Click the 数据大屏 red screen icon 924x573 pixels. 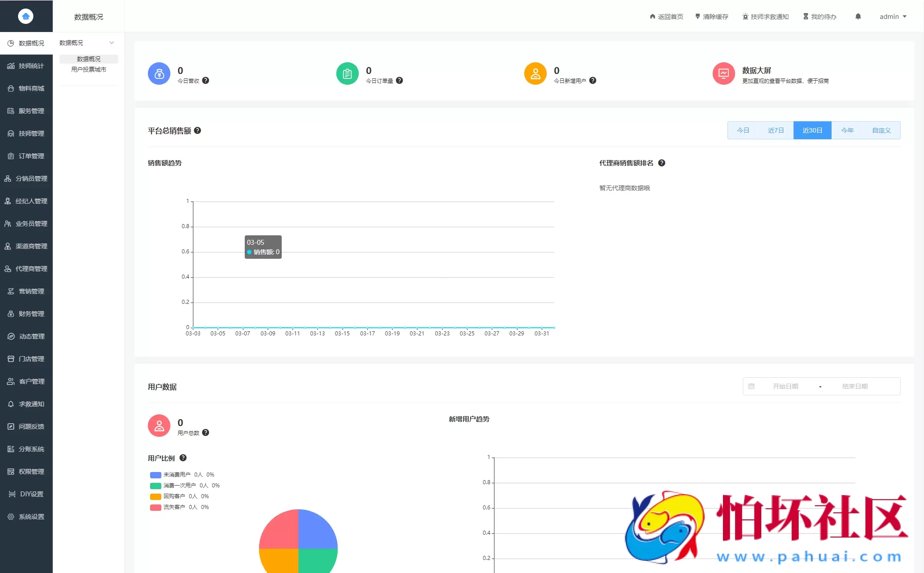pos(723,73)
